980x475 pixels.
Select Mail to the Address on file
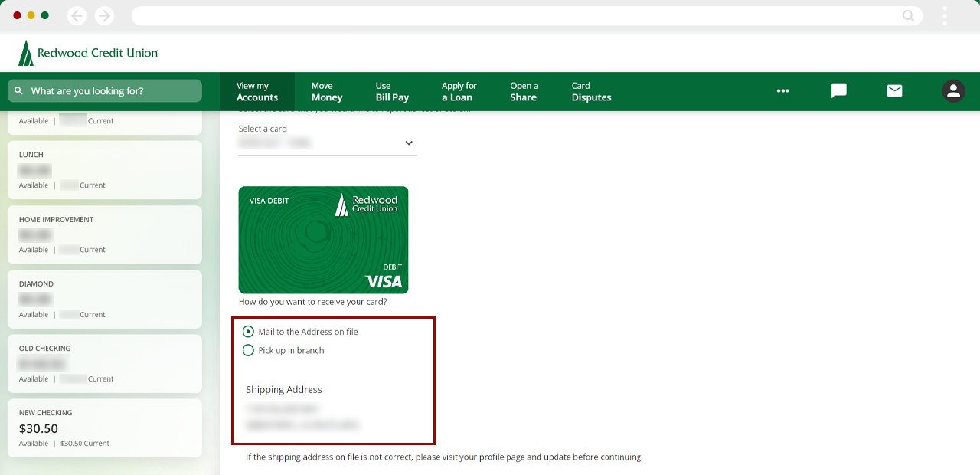tap(300, 332)
